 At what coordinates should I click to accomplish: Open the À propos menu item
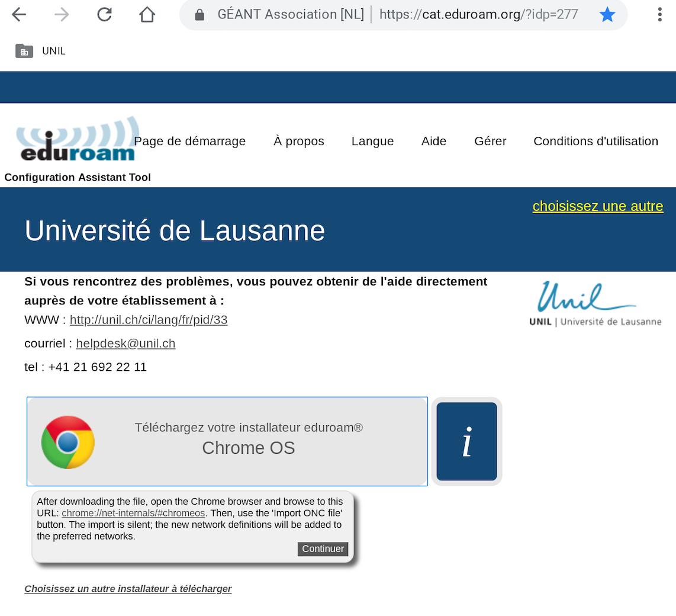point(299,142)
